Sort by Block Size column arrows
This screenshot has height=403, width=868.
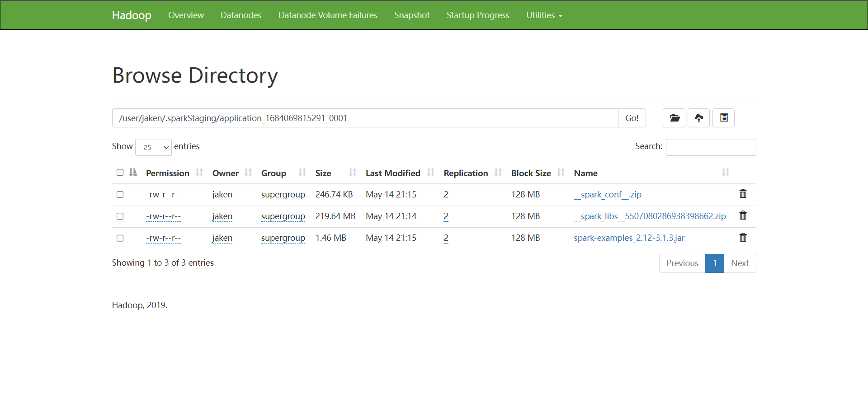561,173
